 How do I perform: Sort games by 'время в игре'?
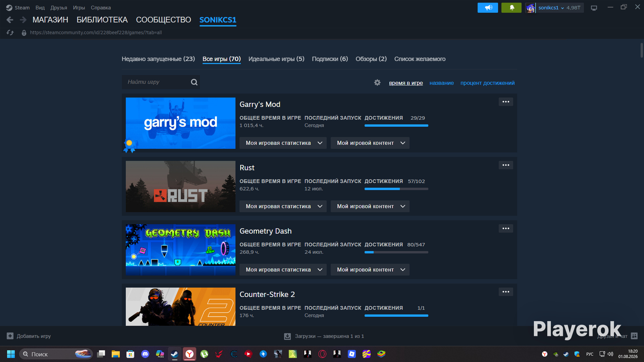click(406, 83)
